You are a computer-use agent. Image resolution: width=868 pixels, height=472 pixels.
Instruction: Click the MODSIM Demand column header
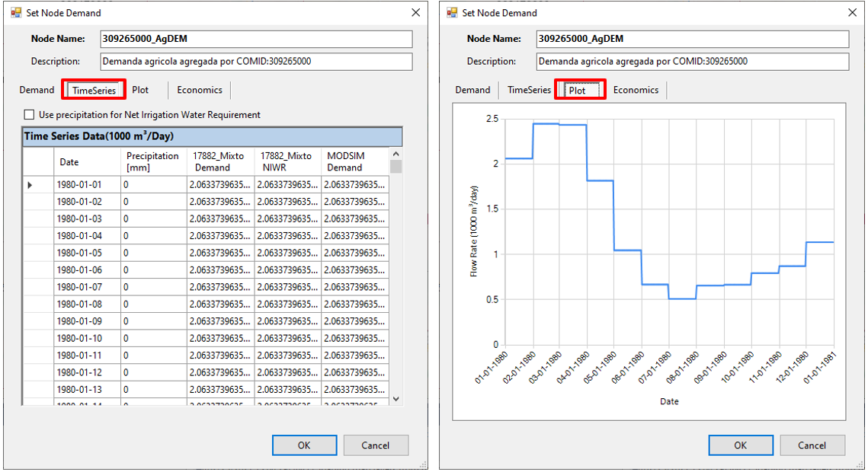[354, 161]
